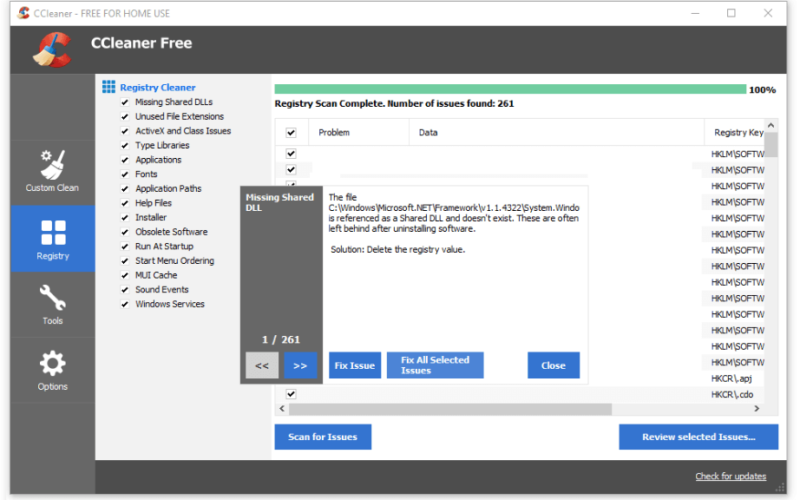800x500 pixels.
Task: Open the Custom Clean section
Action: tap(53, 171)
